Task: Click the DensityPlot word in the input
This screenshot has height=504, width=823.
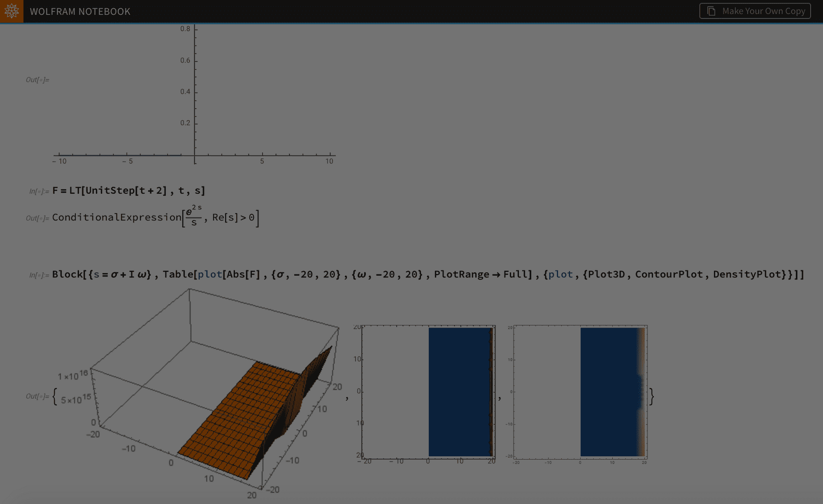Action: (x=747, y=274)
